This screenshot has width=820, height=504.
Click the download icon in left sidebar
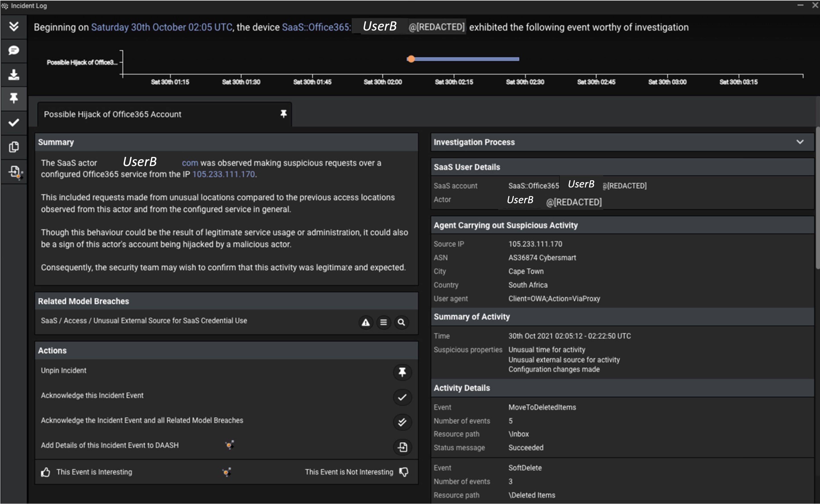coord(14,74)
